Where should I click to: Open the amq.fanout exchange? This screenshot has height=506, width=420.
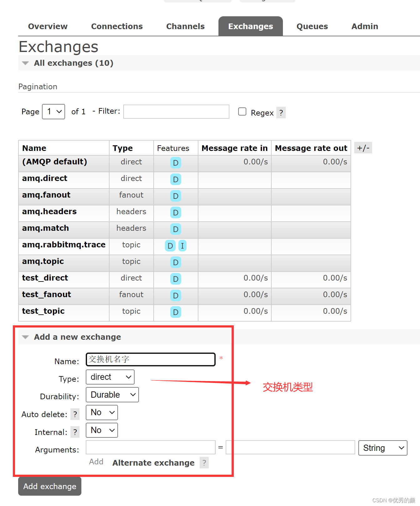pos(46,195)
